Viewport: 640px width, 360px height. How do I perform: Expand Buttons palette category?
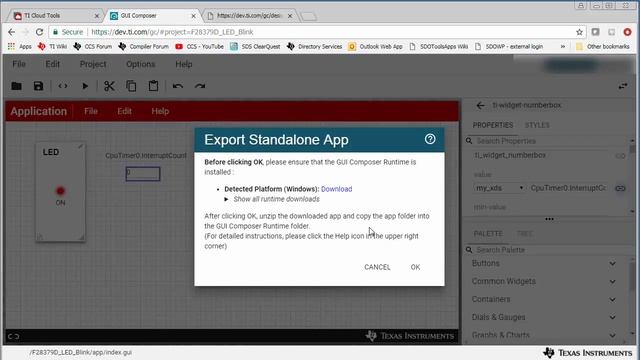613,264
